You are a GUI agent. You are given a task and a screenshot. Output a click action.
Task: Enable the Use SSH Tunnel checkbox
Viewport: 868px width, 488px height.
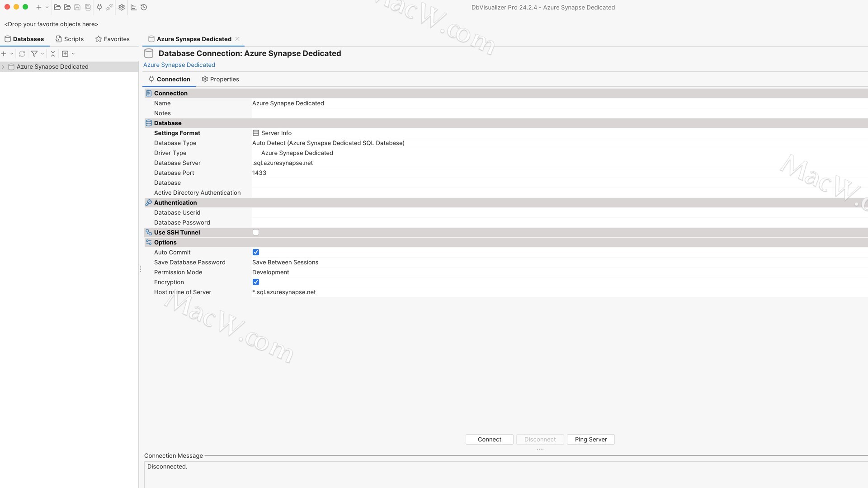(256, 232)
